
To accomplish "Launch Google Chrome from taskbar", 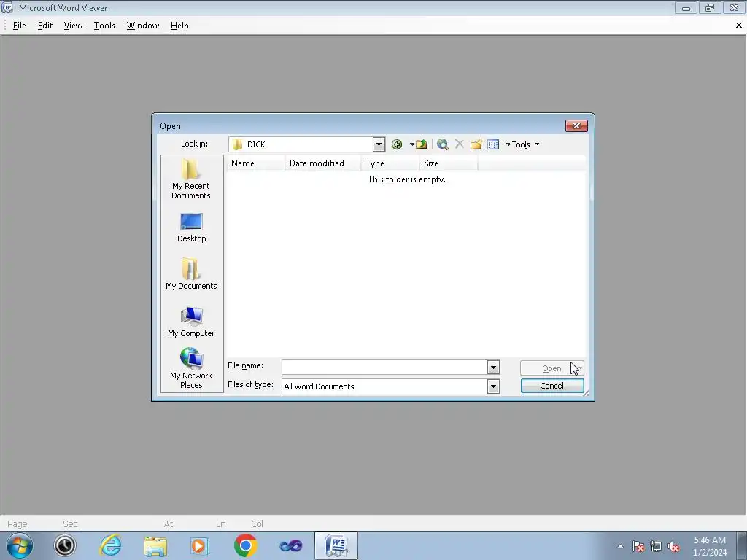I will [245, 545].
